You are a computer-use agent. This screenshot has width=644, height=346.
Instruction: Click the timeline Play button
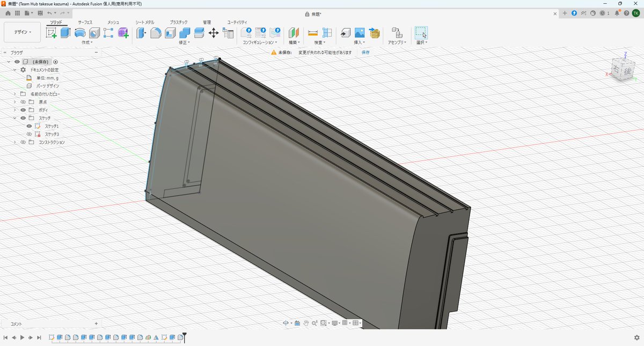22,337
